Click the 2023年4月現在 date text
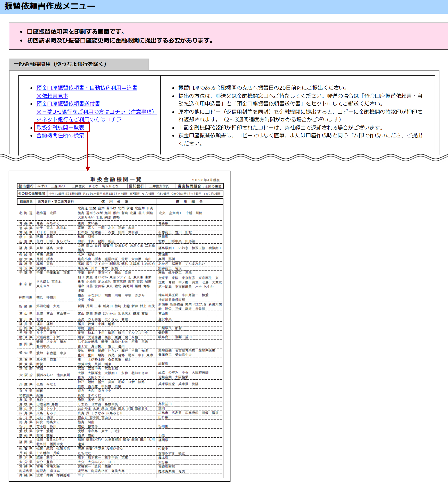The image size is (448, 482). tap(206, 180)
